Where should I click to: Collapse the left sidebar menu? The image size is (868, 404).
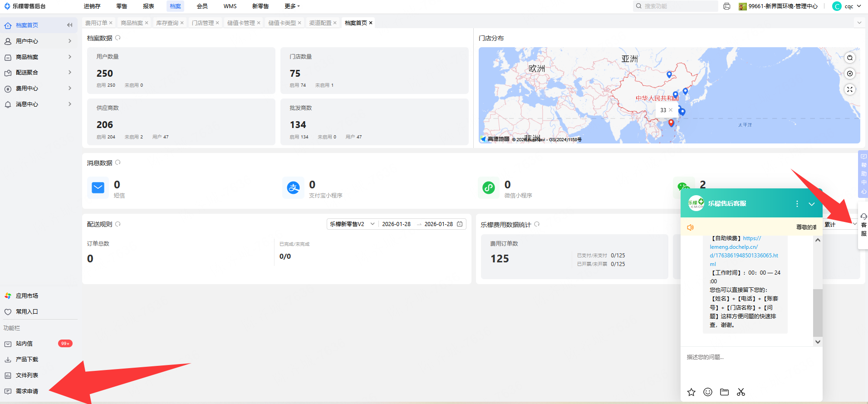[x=69, y=25]
